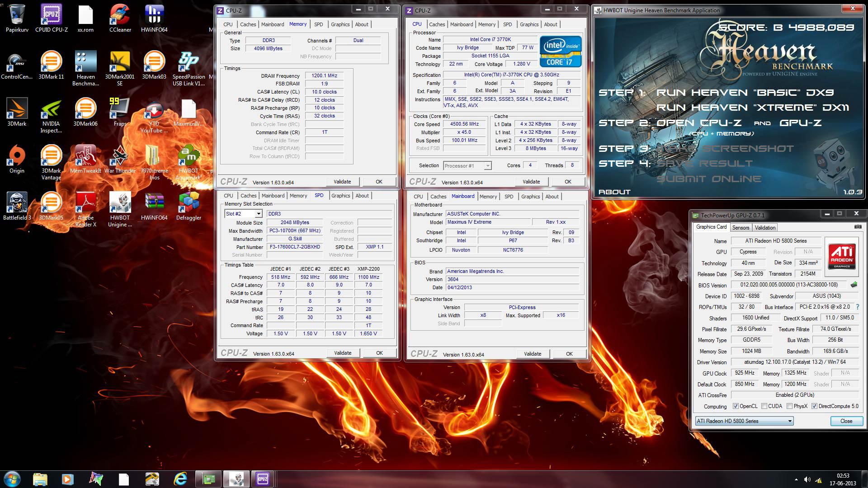Click the Part Number field F3-17600CL7-2GBXHD

[x=295, y=247]
